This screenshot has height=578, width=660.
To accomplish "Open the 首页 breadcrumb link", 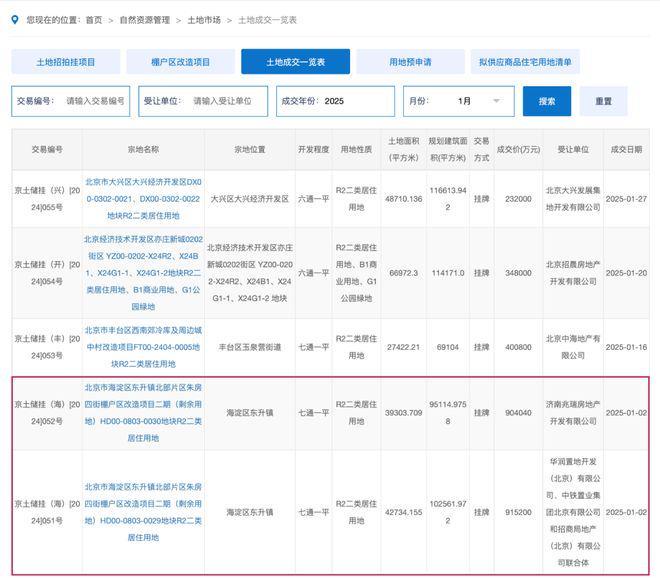I will pos(93,20).
